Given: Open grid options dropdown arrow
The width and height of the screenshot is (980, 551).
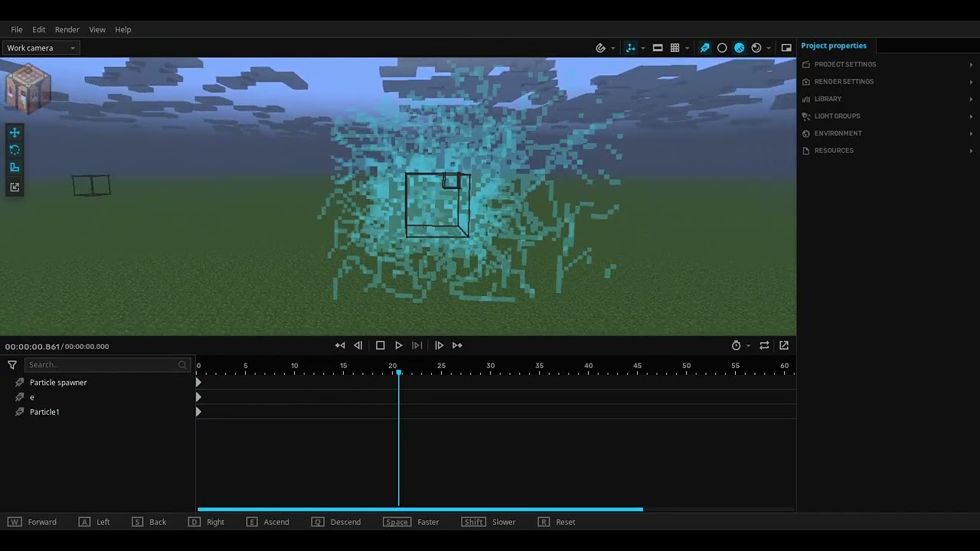Looking at the screenshot, I should tap(687, 48).
